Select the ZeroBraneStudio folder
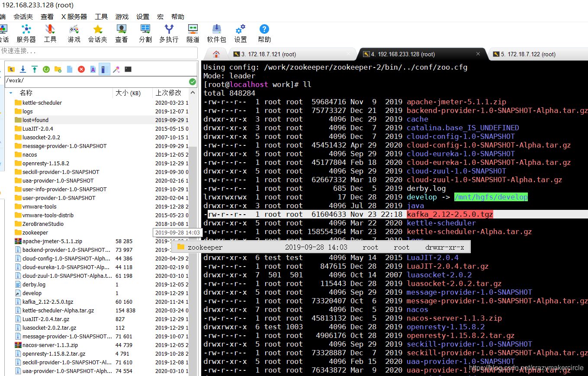588x376 pixels. point(43,224)
